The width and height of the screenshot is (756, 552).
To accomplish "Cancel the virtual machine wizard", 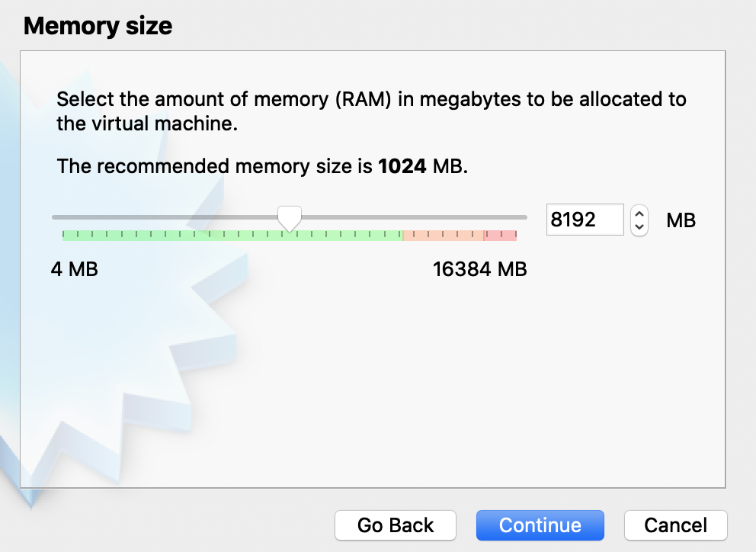I will pos(675,525).
